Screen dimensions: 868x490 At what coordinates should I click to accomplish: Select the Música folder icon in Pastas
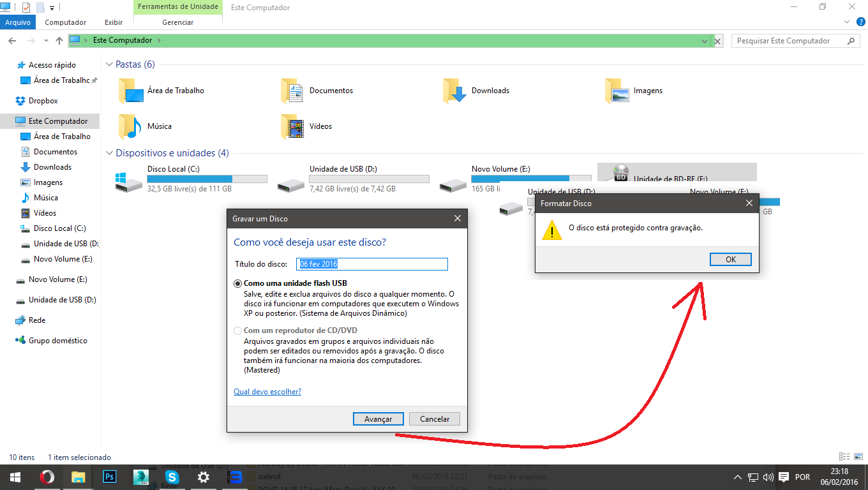pos(131,126)
